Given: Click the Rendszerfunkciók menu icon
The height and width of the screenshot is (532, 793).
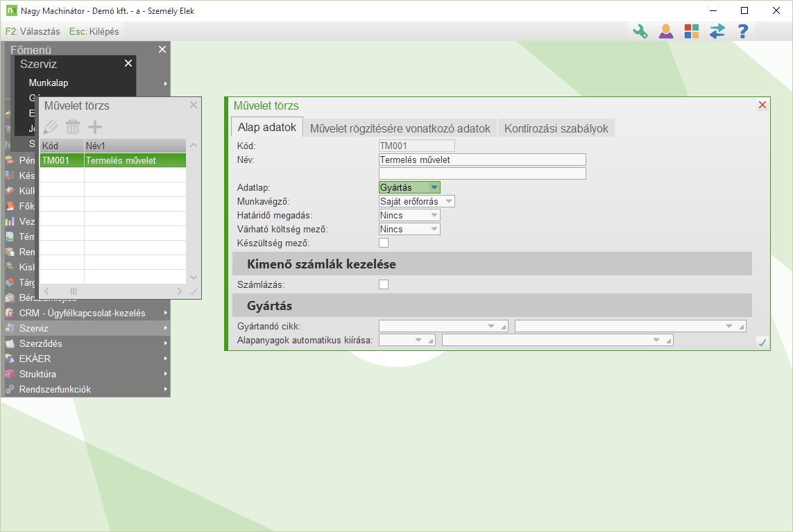Looking at the screenshot, I should tap(10, 389).
